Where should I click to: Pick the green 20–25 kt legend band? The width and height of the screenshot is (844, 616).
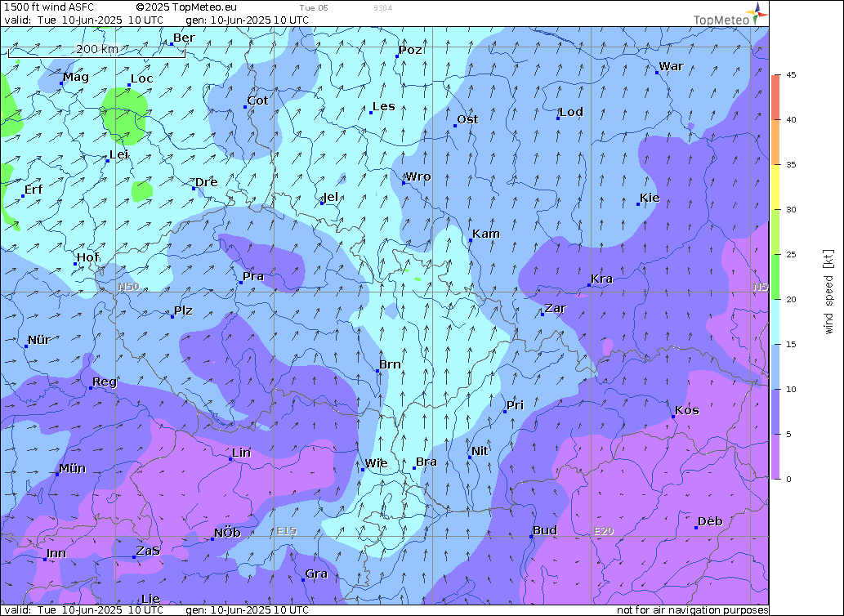click(x=775, y=277)
